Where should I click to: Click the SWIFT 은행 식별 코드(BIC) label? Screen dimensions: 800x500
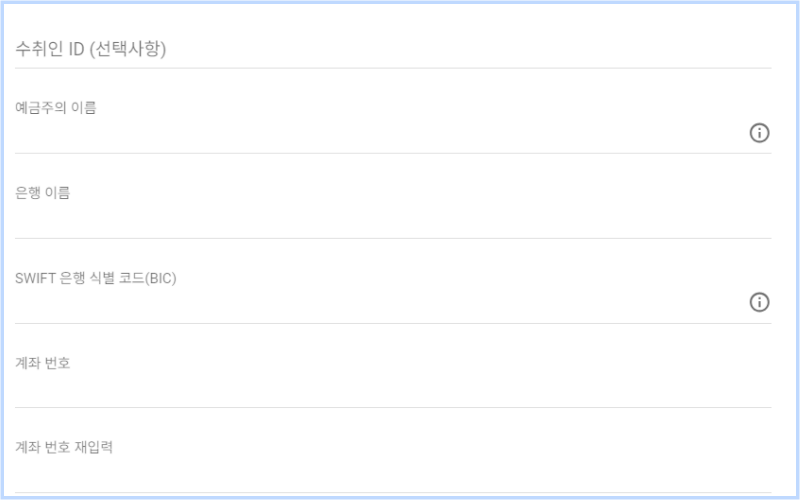click(x=95, y=278)
